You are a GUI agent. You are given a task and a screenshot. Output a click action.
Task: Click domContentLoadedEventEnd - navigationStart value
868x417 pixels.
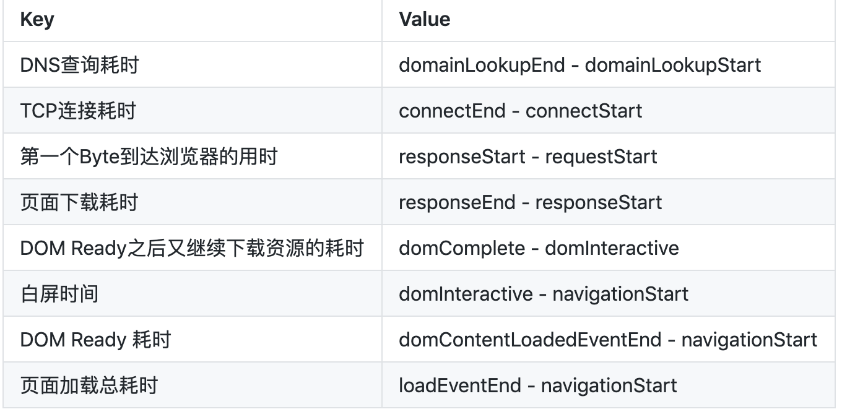click(608, 339)
